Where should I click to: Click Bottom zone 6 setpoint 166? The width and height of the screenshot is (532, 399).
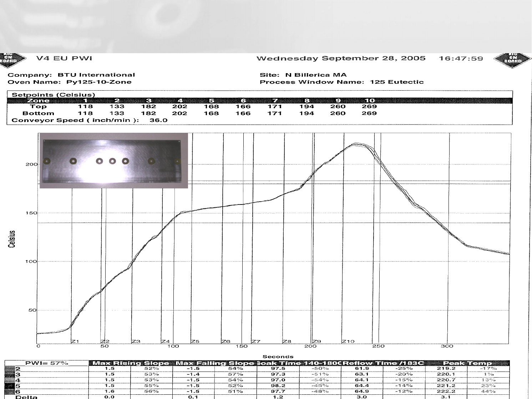(243, 113)
